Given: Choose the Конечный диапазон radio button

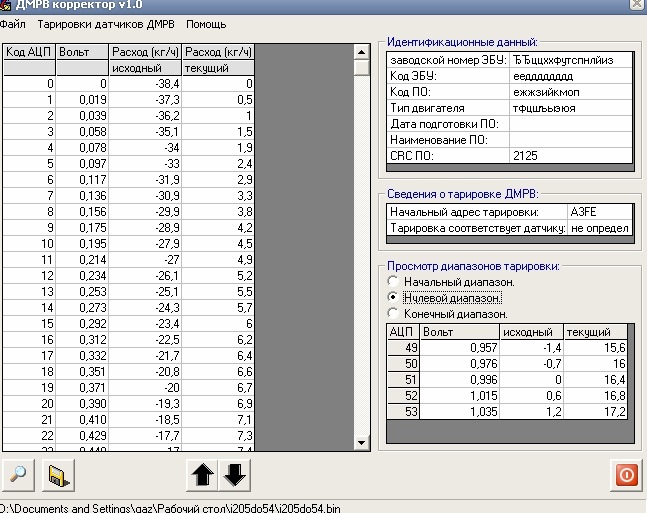Looking at the screenshot, I should [392, 314].
